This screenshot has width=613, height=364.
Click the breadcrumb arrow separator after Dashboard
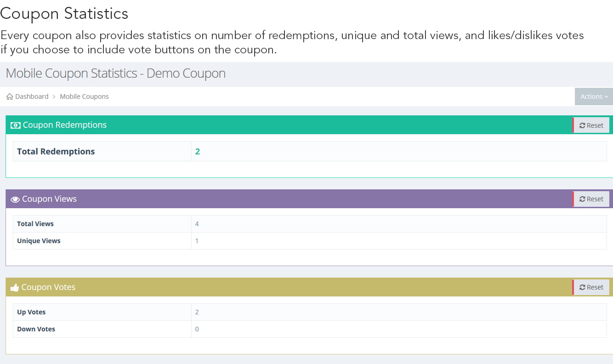point(54,97)
